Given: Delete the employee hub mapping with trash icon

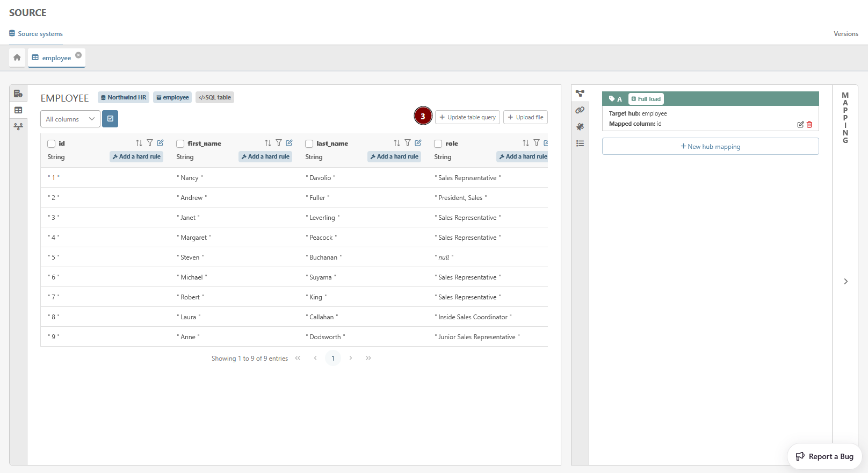Looking at the screenshot, I should tap(809, 125).
